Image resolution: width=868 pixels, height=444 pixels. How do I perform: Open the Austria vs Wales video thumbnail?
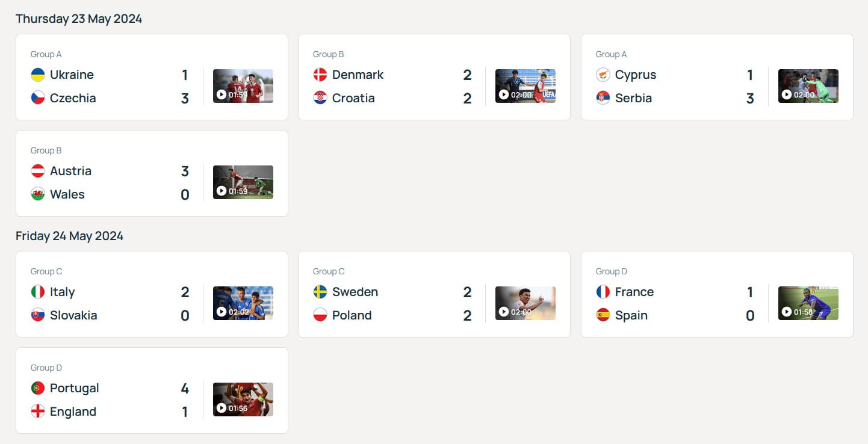[243, 182]
